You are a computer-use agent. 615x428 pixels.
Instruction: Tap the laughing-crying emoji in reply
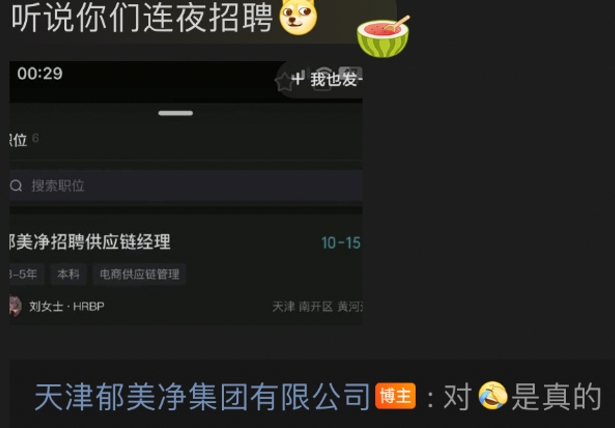click(493, 395)
